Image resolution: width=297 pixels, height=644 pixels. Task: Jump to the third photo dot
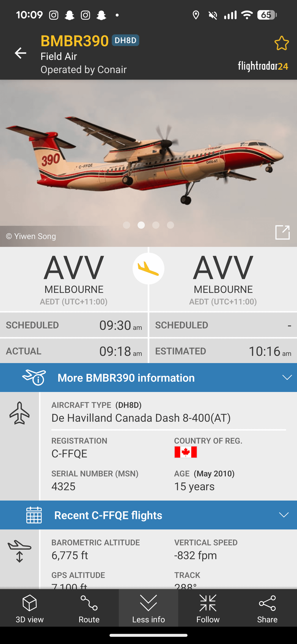coord(156,225)
